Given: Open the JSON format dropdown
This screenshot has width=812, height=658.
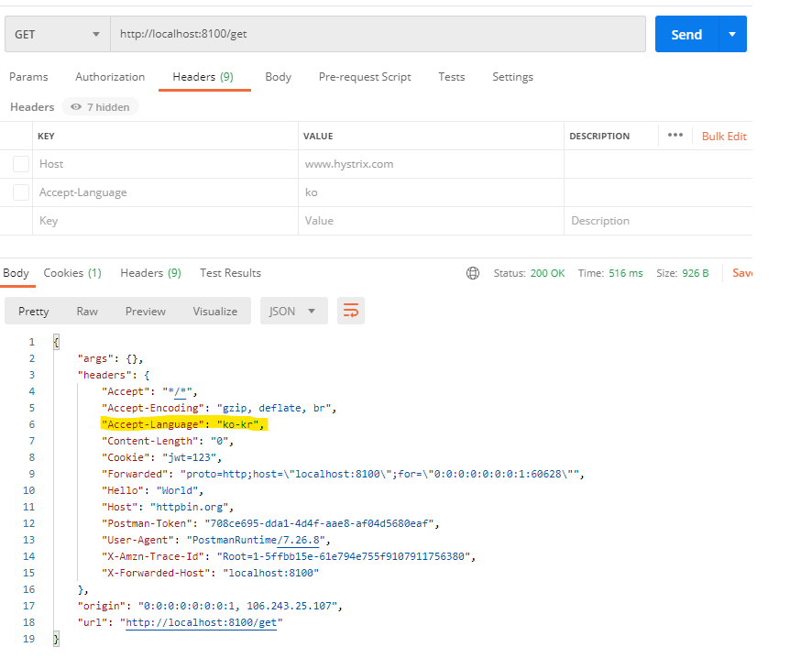Looking at the screenshot, I should point(293,311).
